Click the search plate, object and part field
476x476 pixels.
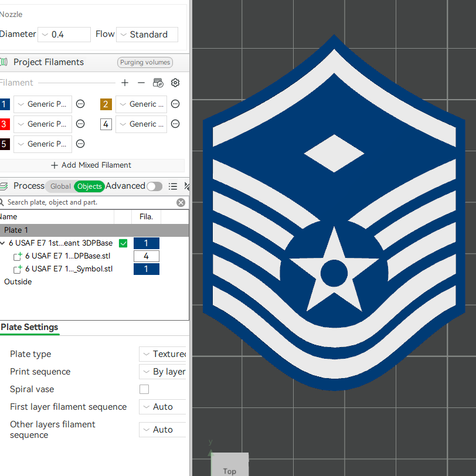[x=91, y=202]
